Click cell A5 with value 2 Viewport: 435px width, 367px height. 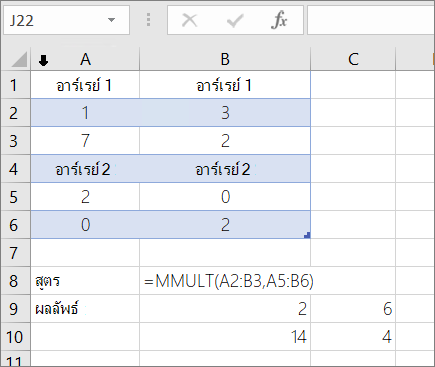pyautogui.click(x=85, y=197)
